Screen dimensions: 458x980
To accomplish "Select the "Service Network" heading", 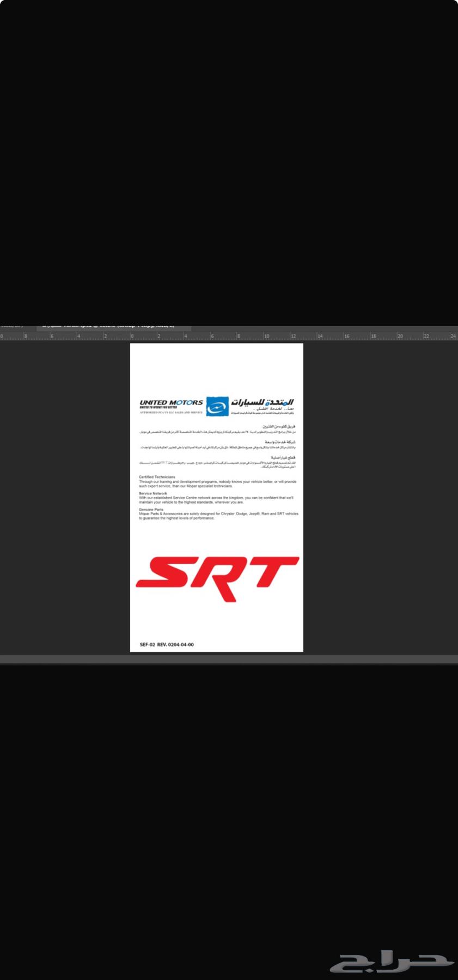I will coord(153,493).
